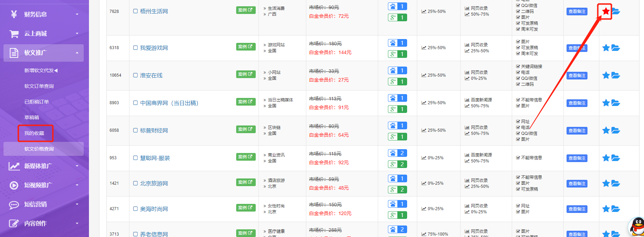The width and height of the screenshot is (644, 237).
Task: Click the green 案例 tag for 我爱游戏网
Action: [x=246, y=47]
